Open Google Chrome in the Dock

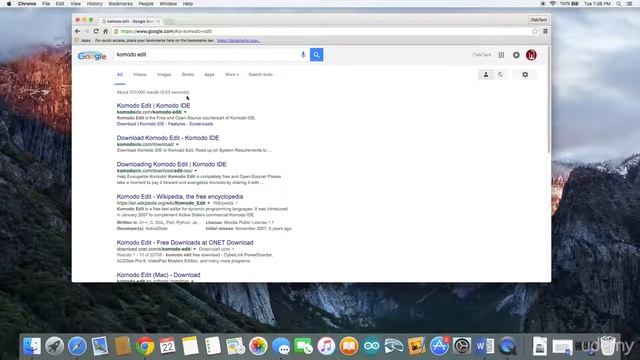(145, 346)
